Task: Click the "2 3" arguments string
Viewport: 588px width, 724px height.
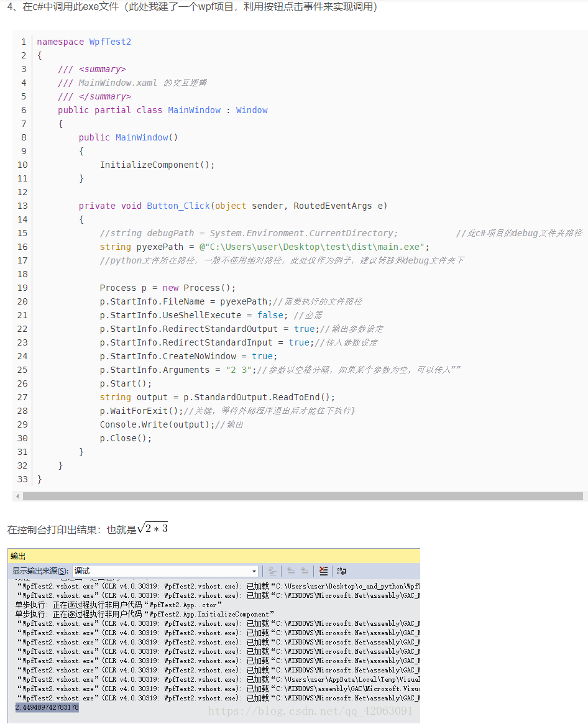Action: click(239, 370)
